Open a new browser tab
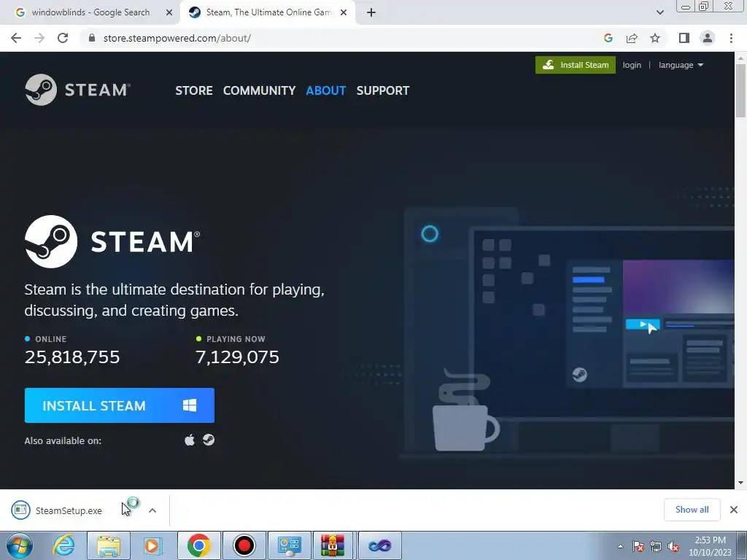The height and width of the screenshot is (560, 747). coord(371,13)
